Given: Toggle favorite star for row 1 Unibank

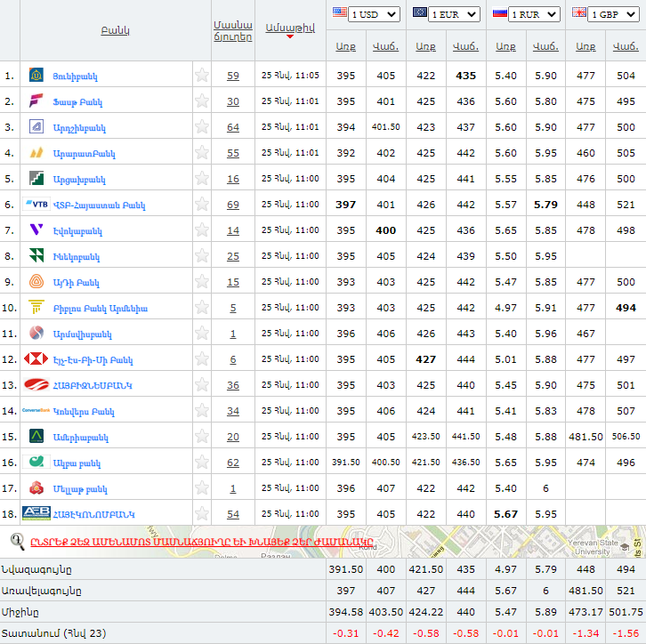Looking at the screenshot, I should tap(202, 76).
